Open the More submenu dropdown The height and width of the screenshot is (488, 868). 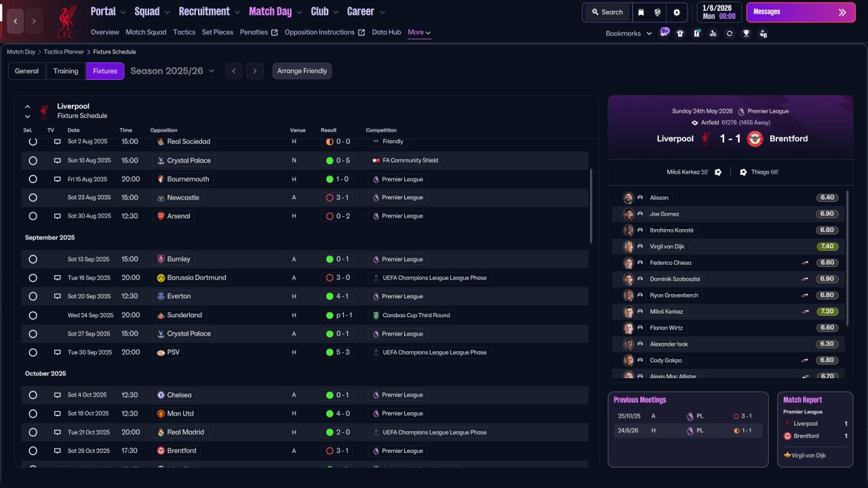click(419, 33)
